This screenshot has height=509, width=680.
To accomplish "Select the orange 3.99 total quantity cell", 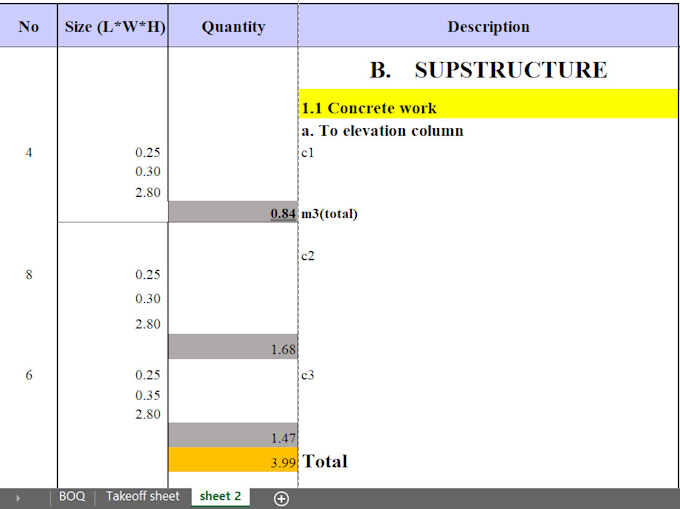I will click(233, 460).
